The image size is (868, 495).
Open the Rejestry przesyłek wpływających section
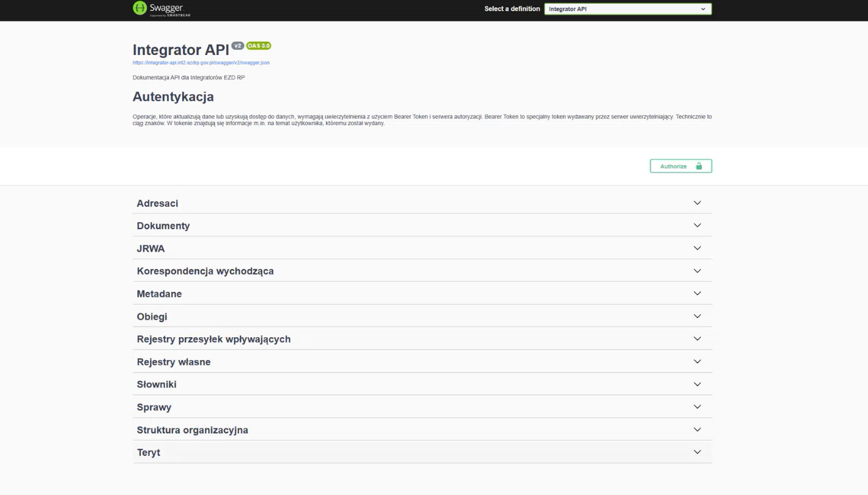[x=214, y=339]
